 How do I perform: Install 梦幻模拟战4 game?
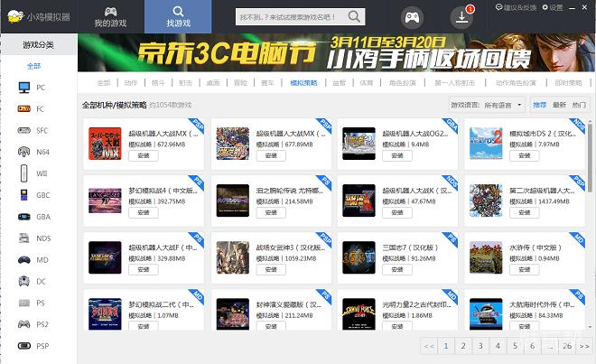tap(144, 212)
